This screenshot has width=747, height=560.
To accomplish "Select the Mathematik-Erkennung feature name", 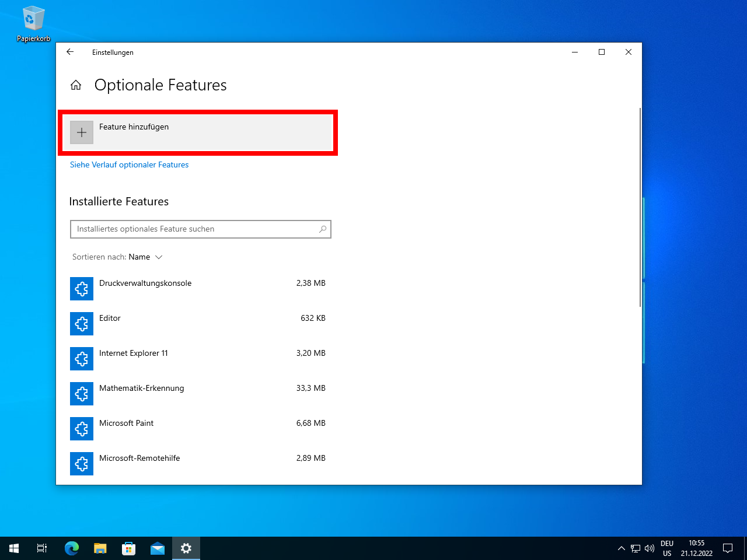I will point(142,388).
